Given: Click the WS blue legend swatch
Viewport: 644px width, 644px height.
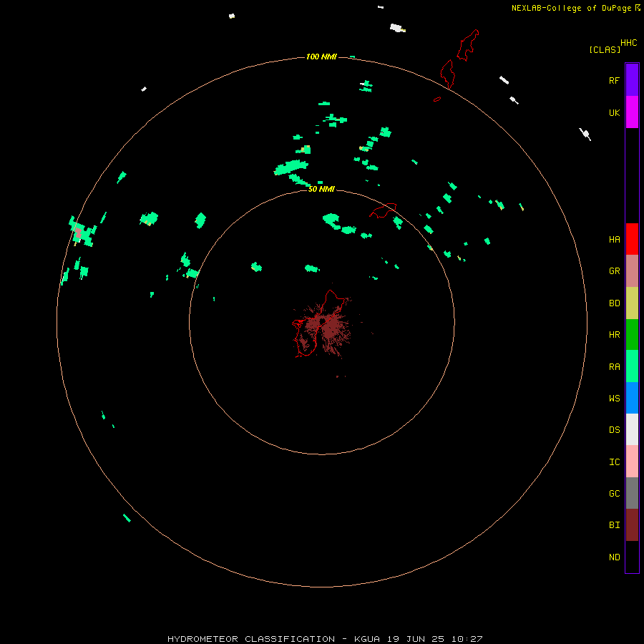Looking at the screenshot, I should click(x=632, y=398).
